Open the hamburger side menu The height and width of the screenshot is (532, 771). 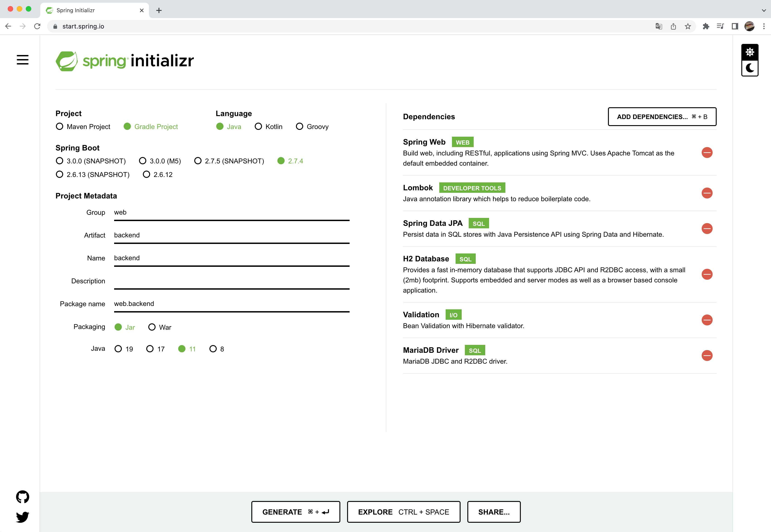pyautogui.click(x=22, y=60)
